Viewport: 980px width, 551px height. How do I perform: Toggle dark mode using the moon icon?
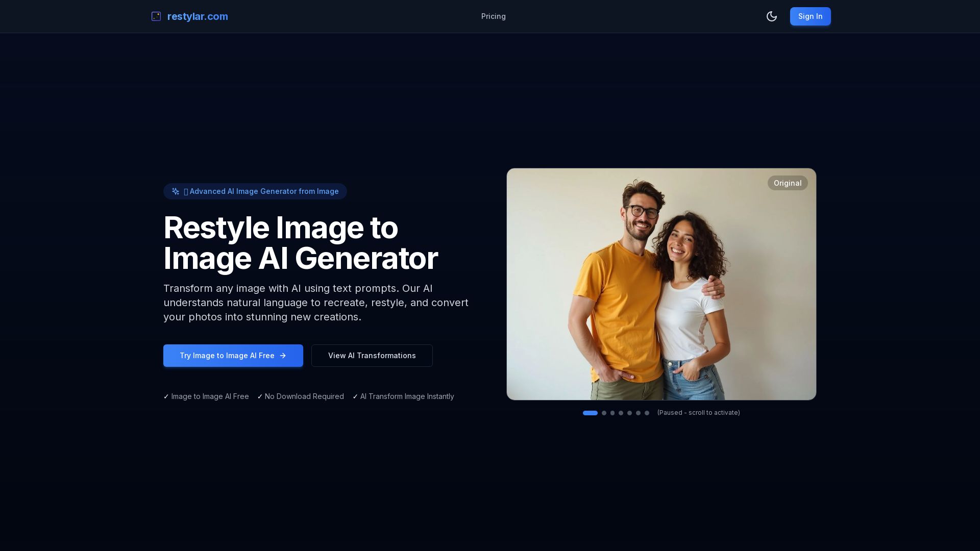[x=771, y=16]
